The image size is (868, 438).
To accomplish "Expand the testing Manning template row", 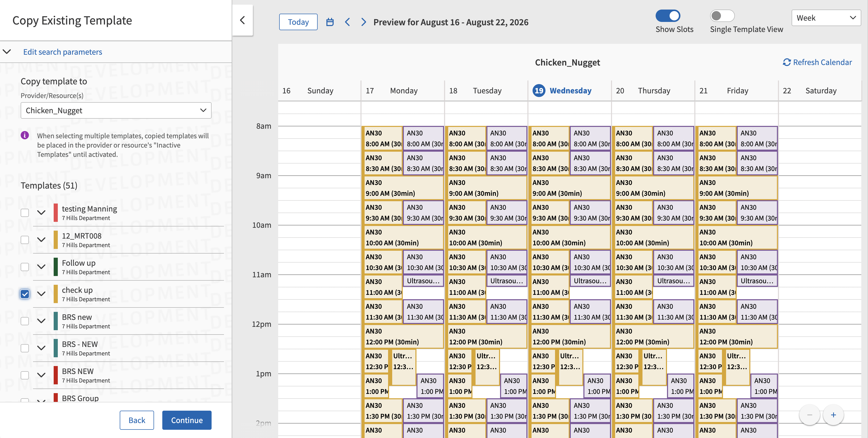I will coord(41,213).
